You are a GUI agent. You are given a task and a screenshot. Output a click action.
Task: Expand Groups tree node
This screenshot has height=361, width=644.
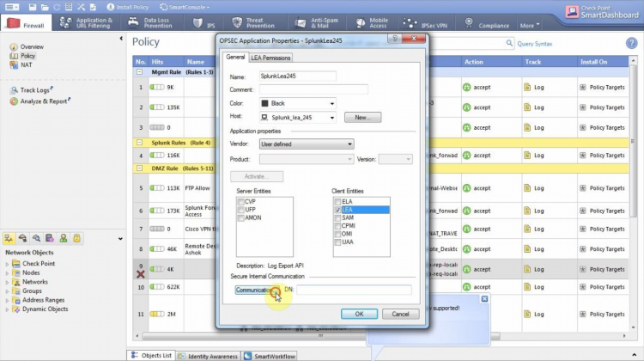[7, 291]
